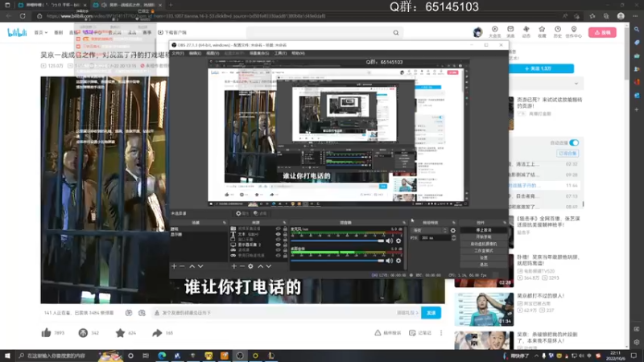Open transition properties gear in OBS

coord(453,231)
